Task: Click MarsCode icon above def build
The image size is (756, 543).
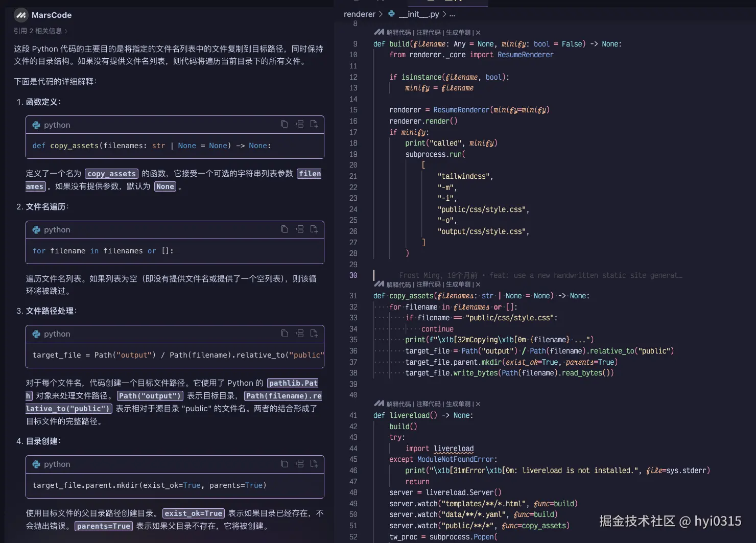Action: [379, 32]
